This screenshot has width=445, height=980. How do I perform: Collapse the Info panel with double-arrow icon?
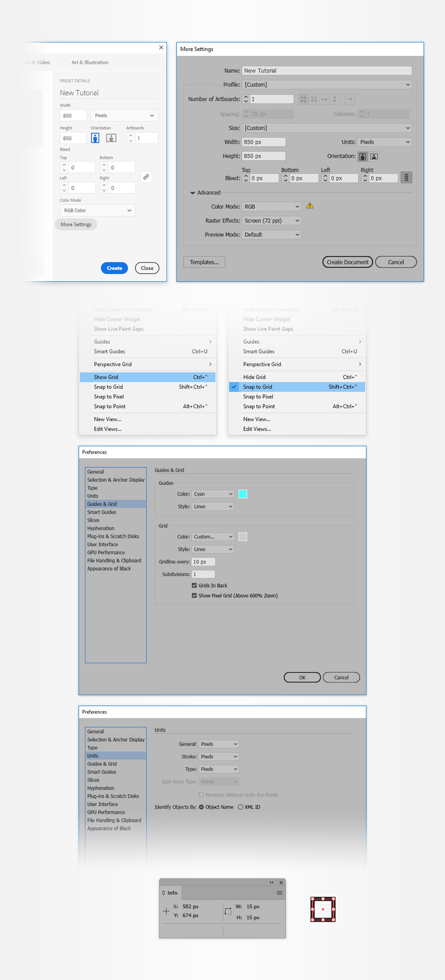[272, 882]
